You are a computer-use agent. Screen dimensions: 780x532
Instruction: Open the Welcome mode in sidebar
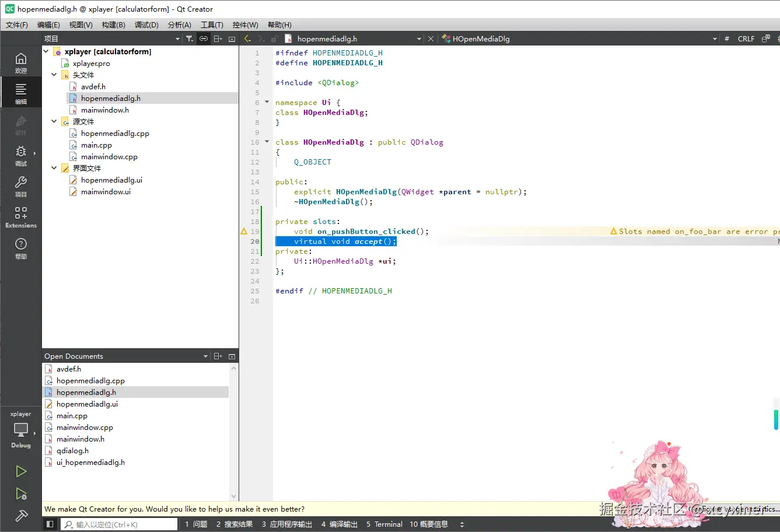coord(21,62)
